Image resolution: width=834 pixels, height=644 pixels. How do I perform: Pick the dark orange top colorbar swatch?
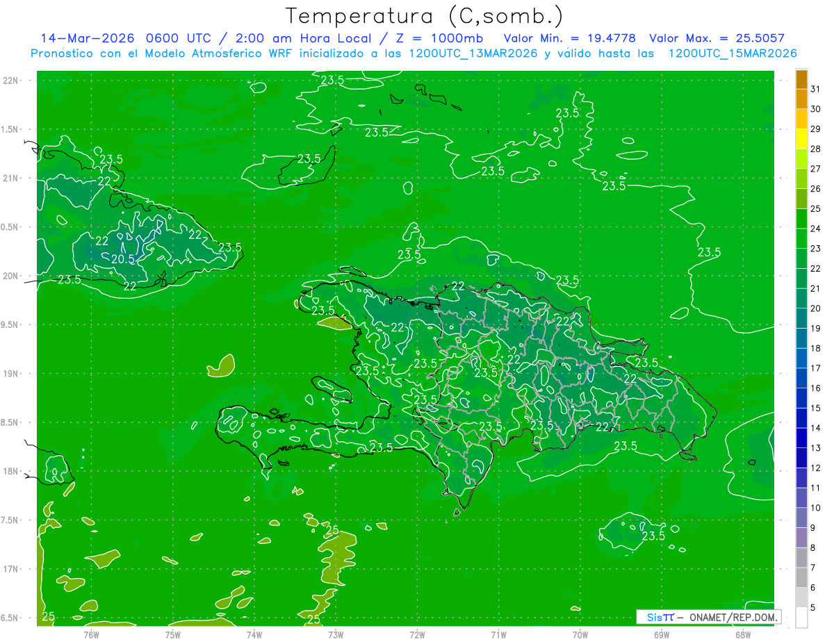[801, 79]
